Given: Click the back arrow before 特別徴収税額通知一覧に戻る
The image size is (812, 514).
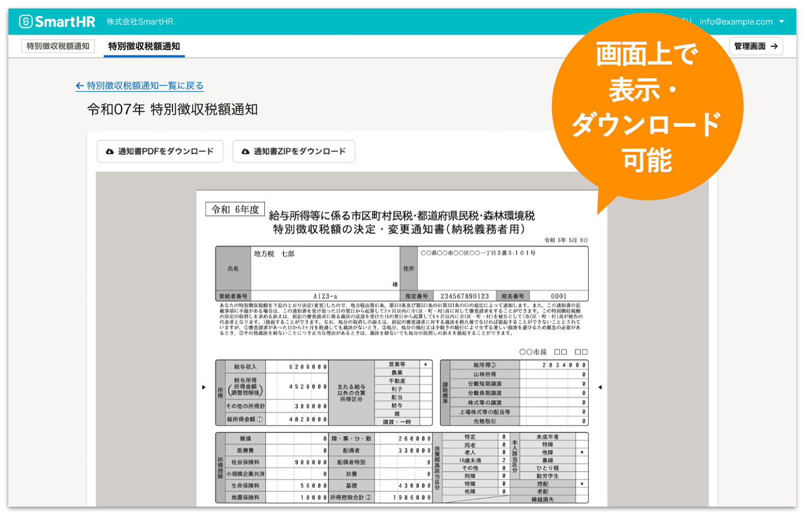Looking at the screenshot, I should pyautogui.click(x=79, y=86).
